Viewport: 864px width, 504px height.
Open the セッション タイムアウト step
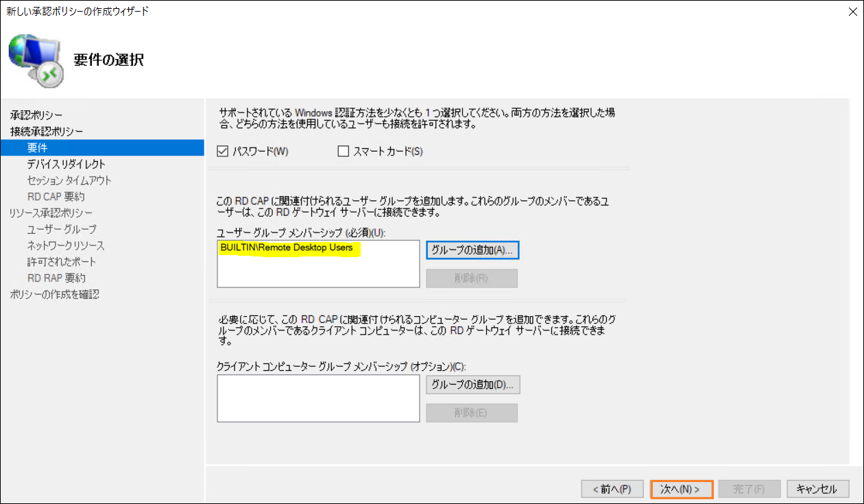click(69, 180)
